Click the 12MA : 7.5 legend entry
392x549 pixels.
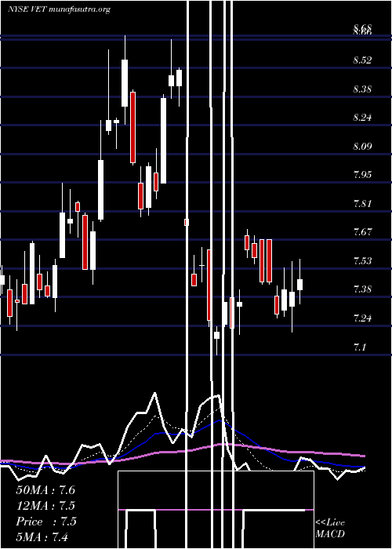(x=45, y=506)
